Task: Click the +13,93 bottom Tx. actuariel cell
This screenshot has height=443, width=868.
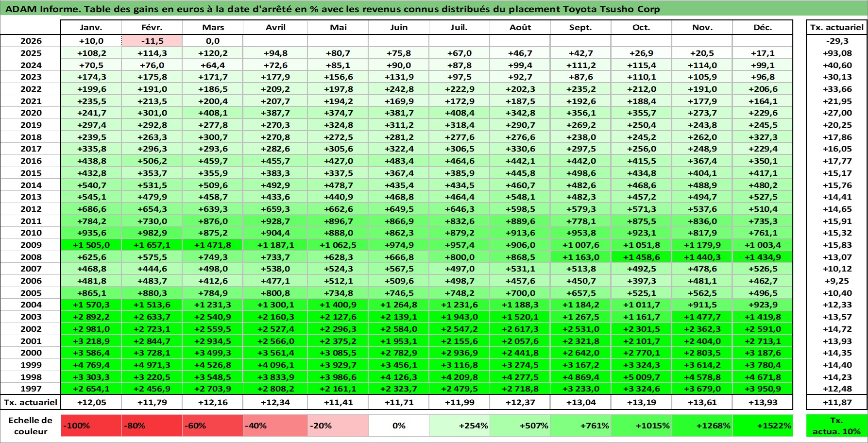Action: pyautogui.click(x=763, y=402)
